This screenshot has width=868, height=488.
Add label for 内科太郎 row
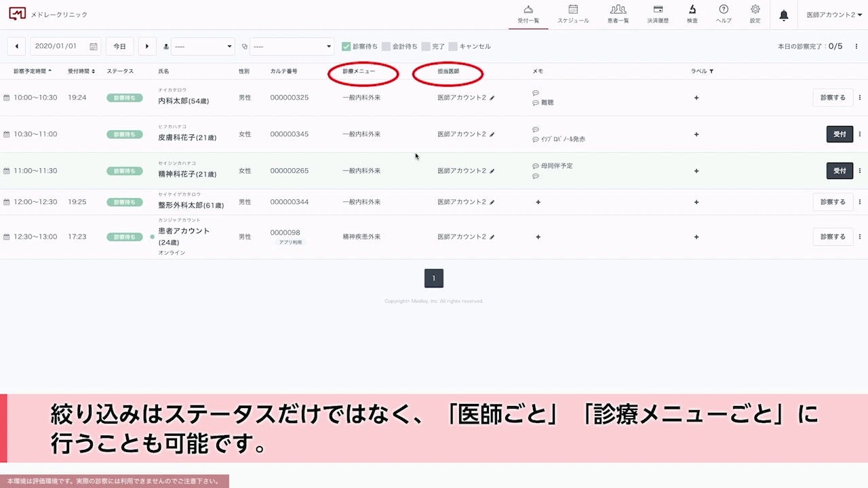click(x=696, y=98)
